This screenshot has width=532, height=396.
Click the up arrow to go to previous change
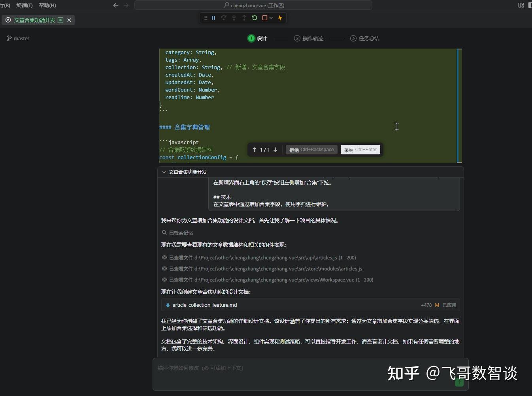(x=254, y=150)
